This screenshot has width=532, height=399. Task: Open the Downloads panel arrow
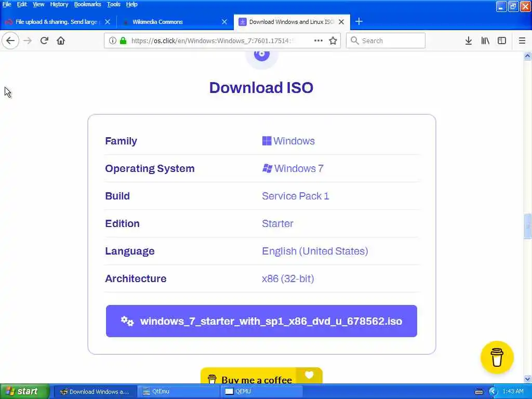point(469,41)
